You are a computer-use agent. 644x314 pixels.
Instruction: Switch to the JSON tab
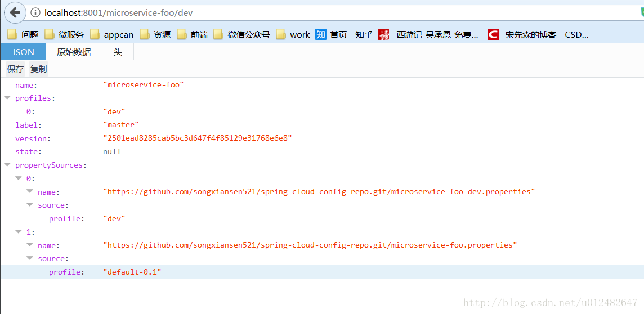click(23, 52)
